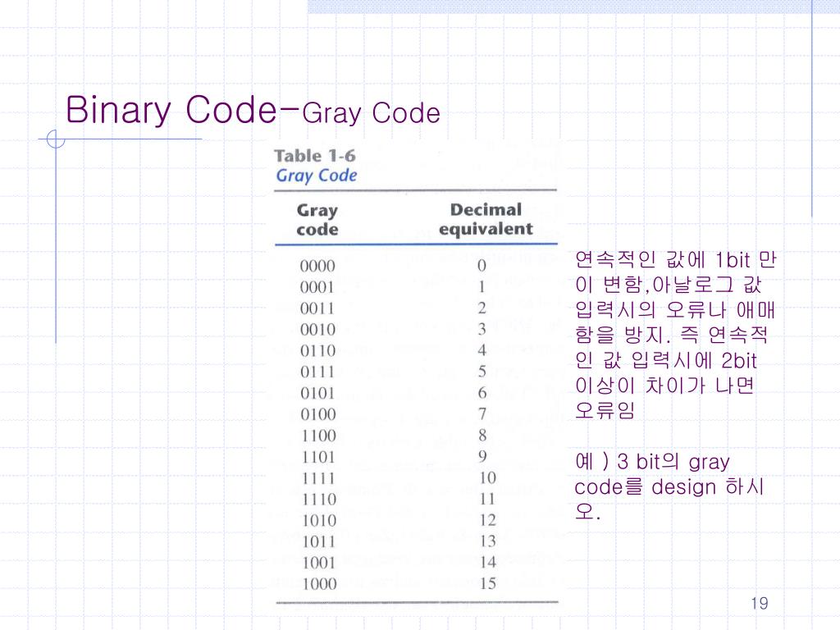
Task: Click the slide title "Binary Code-Gray Code"
Action: 253,111
